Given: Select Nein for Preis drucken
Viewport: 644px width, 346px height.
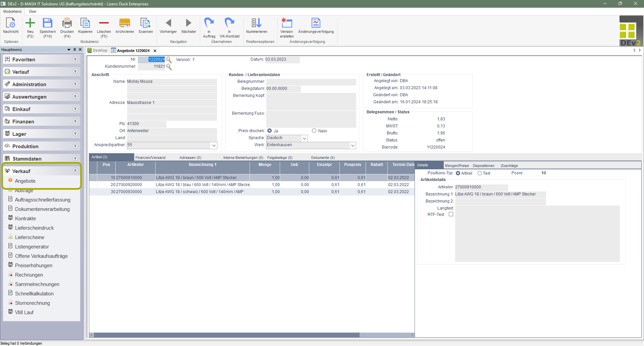Looking at the screenshot, I should coord(314,131).
